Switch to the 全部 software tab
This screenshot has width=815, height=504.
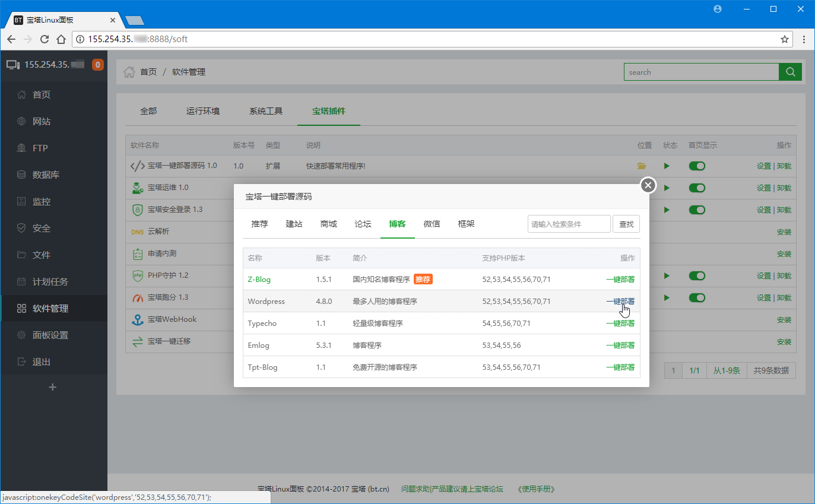pos(148,111)
